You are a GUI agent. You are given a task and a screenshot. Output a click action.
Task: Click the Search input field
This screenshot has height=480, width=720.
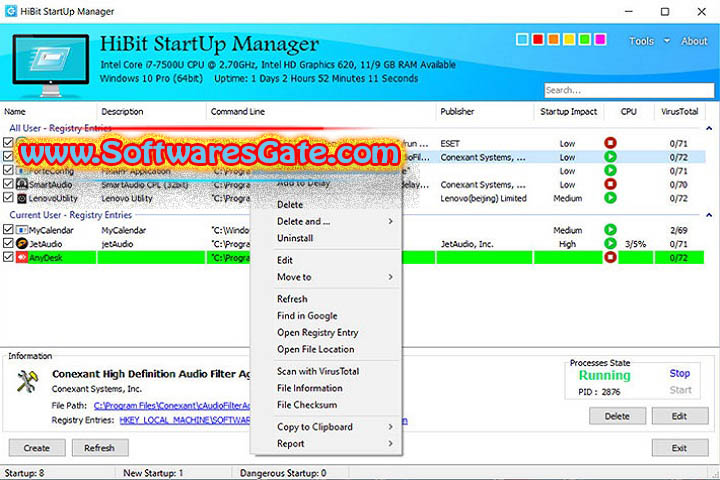(x=629, y=90)
